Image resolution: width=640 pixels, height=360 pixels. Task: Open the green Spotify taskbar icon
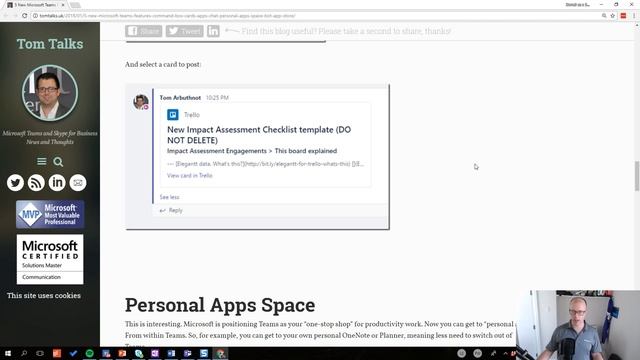(89, 353)
